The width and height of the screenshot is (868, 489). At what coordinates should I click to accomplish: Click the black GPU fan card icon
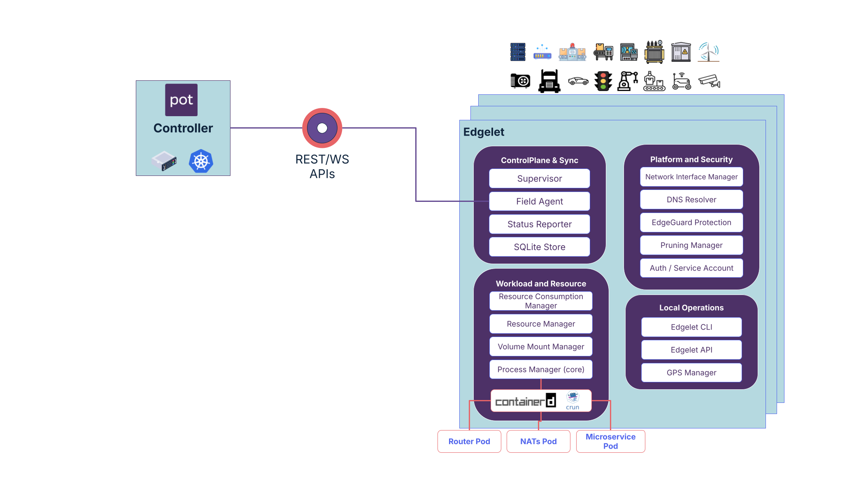click(x=520, y=81)
